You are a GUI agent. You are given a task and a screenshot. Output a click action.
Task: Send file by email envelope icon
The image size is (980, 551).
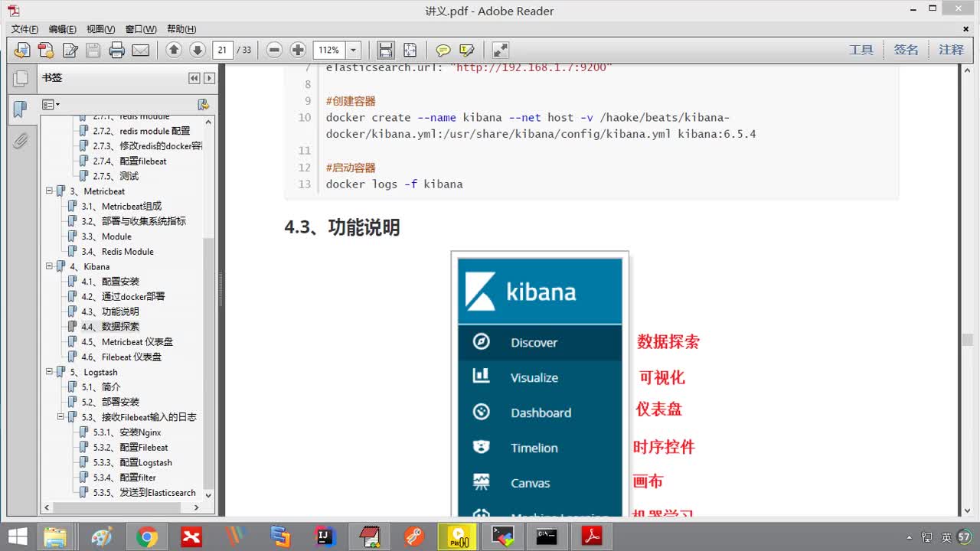coord(141,51)
